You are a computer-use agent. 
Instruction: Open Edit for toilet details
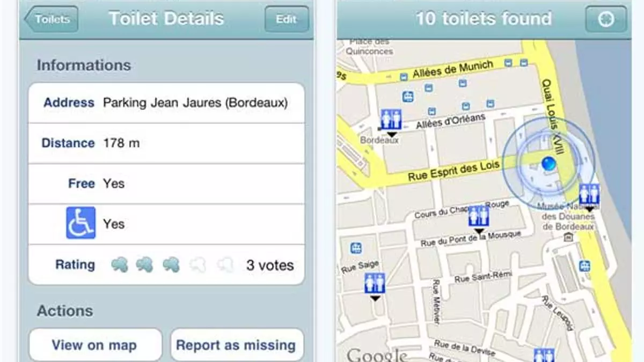[x=287, y=19]
